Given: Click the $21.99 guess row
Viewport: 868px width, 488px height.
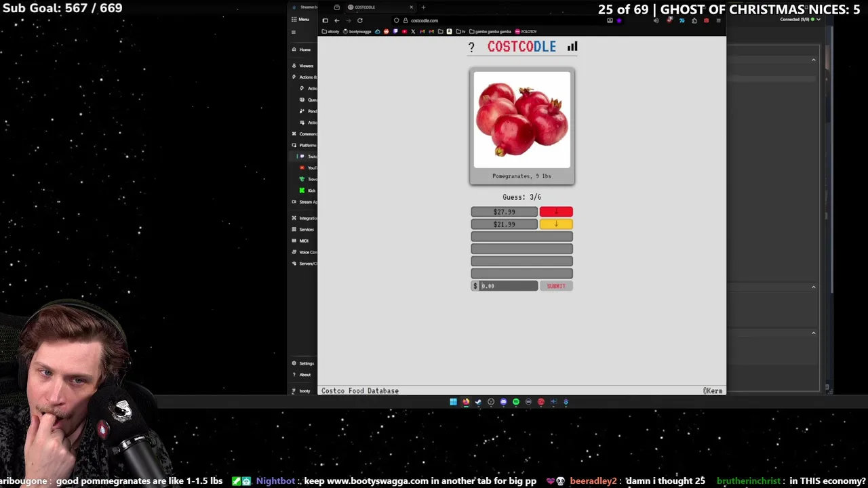Looking at the screenshot, I should [505, 224].
